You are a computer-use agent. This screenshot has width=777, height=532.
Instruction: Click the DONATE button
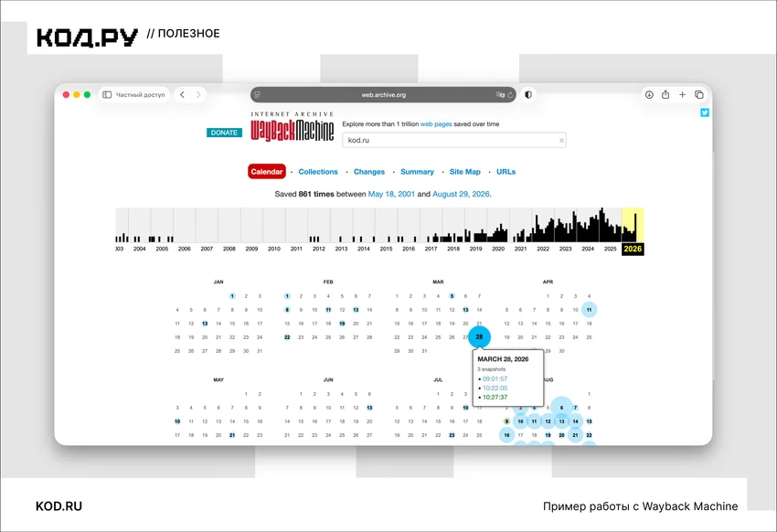tap(224, 133)
